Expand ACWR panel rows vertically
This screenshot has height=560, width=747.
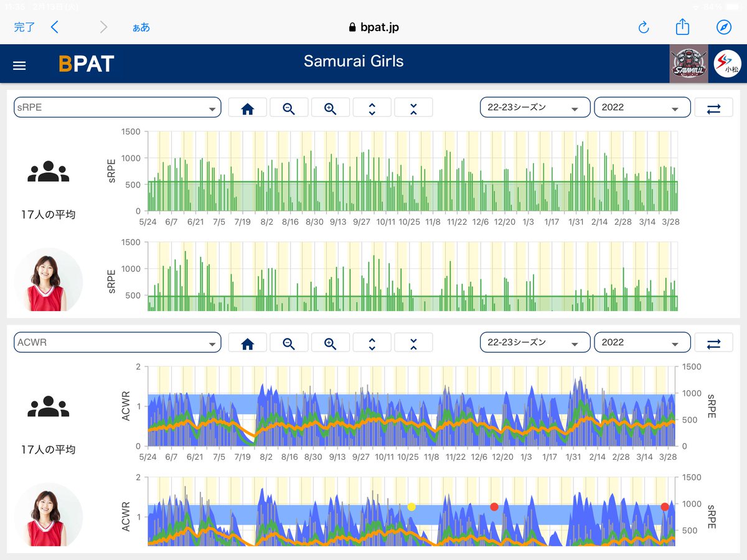pyautogui.click(x=372, y=343)
